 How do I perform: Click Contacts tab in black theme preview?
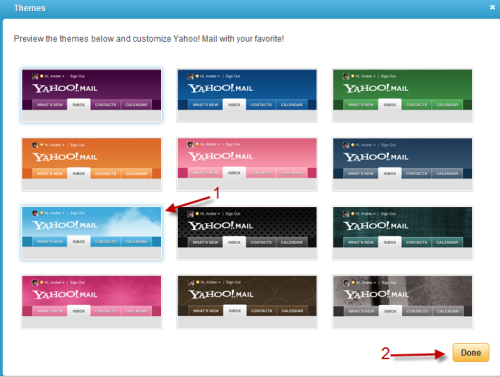tap(261, 242)
